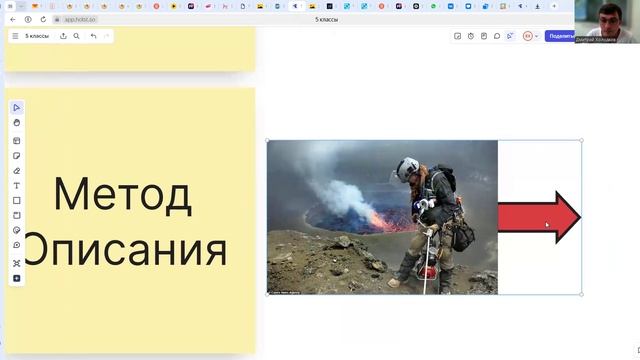The width and height of the screenshot is (640, 360).
Task: Select the Rectangle shape tool
Action: pyautogui.click(x=16, y=200)
